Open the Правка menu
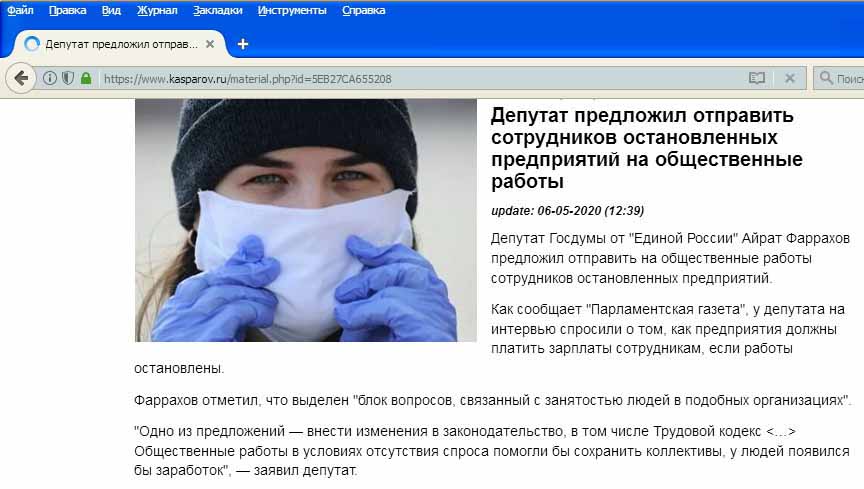 coord(67,10)
